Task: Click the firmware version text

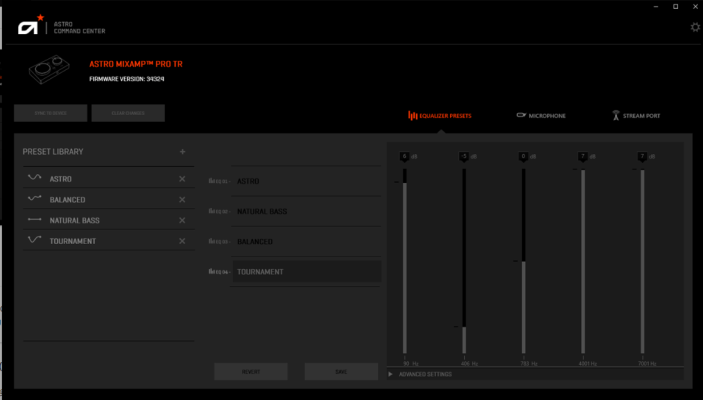Action: 127,79
